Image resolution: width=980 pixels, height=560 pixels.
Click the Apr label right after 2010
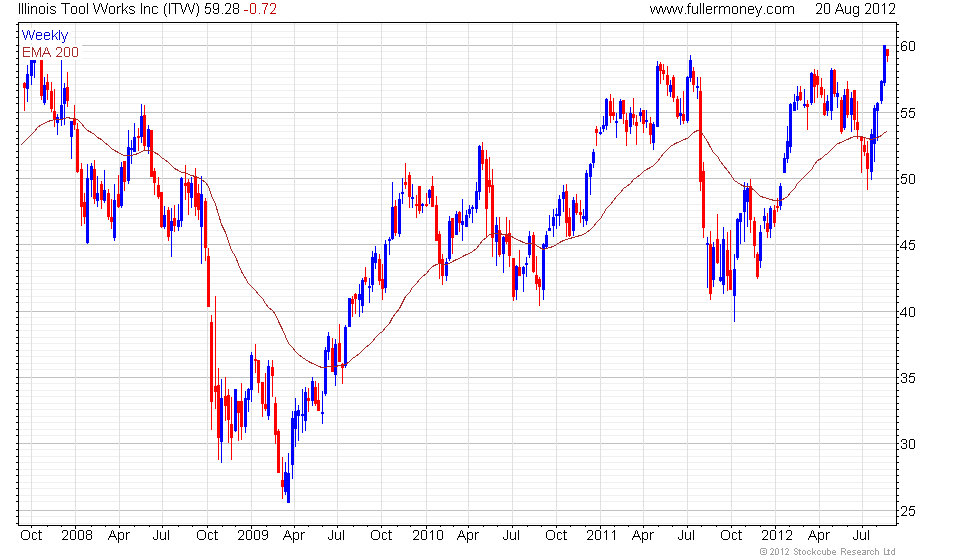click(468, 536)
